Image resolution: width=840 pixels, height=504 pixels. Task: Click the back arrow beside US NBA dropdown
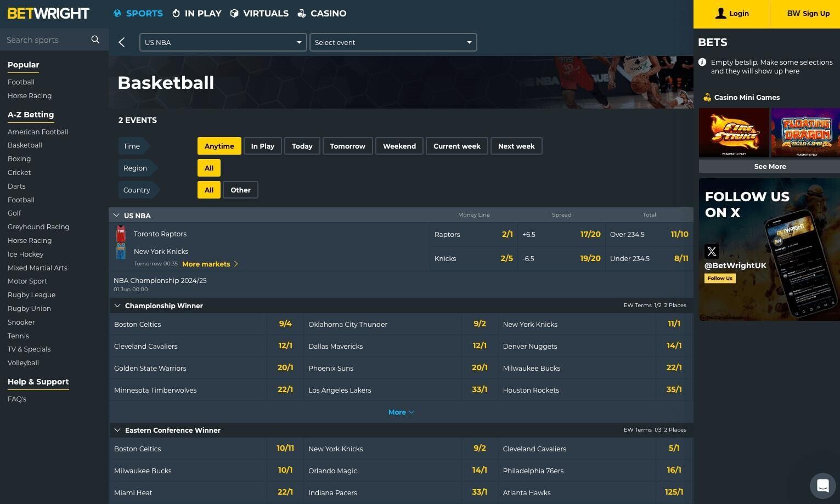122,42
